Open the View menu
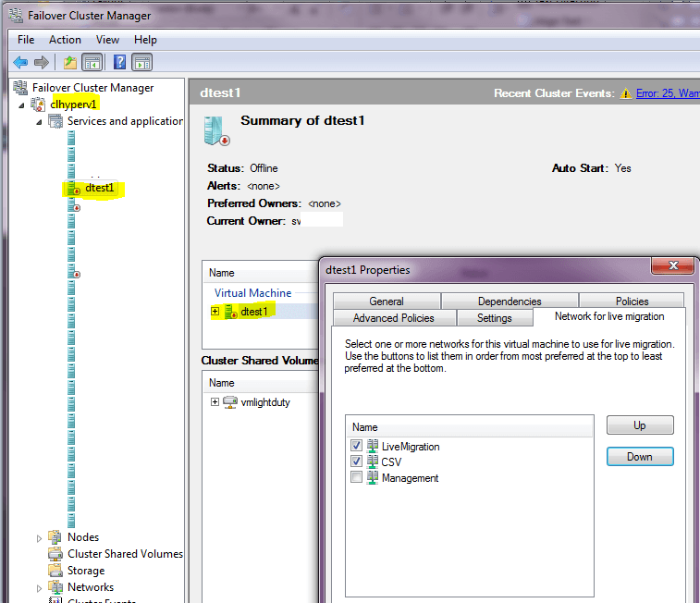This screenshot has width=700, height=603. 107,40
